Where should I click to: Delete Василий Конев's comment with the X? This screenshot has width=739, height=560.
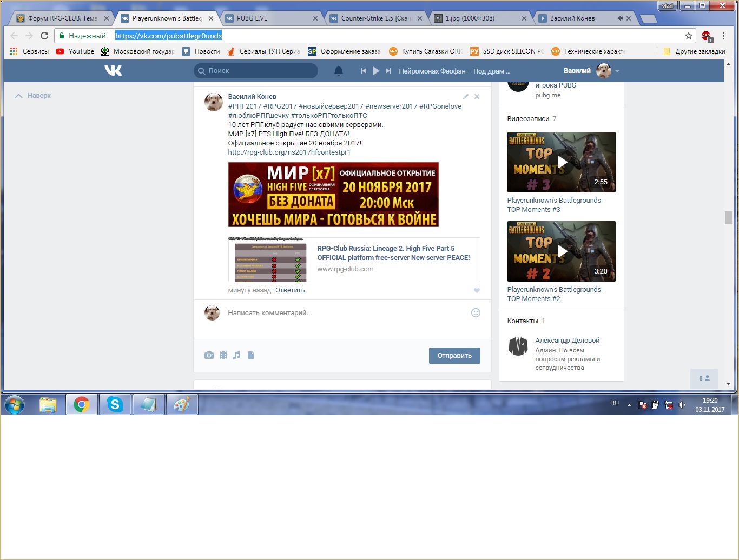pyautogui.click(x=477, y=96)
